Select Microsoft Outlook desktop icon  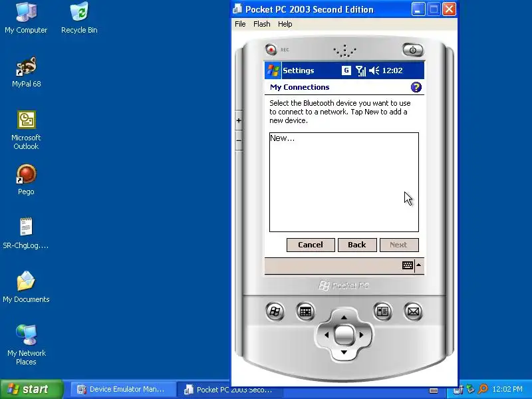26,130
